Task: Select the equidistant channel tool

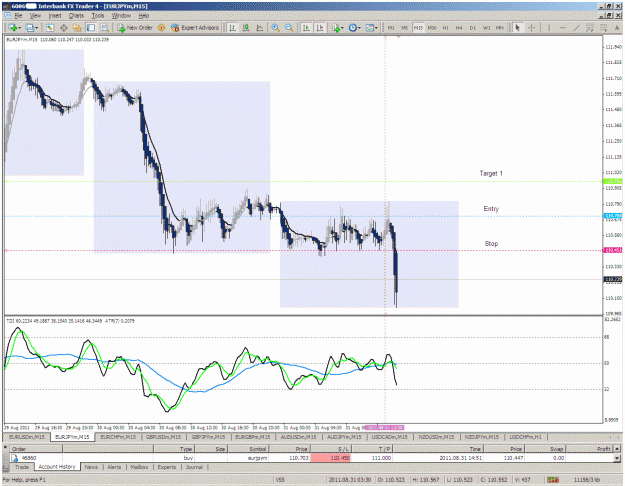Action: 590,28
